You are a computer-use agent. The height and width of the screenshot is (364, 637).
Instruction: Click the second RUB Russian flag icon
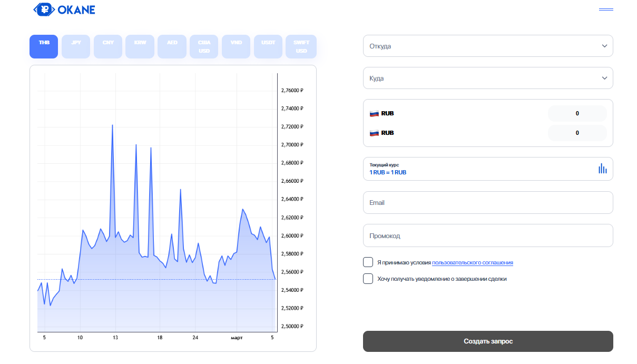[374, 133]
